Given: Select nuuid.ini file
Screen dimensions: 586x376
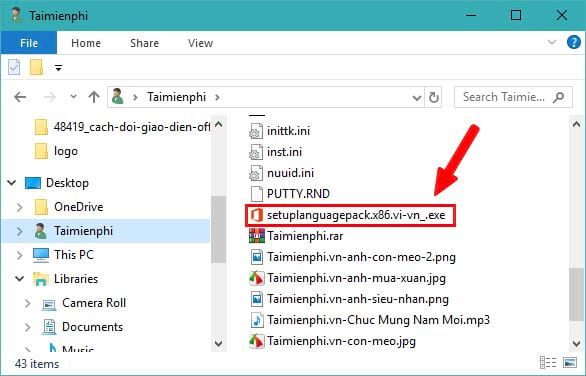Looking at the screenshot, I should pyautogui.click(x=282, y=173).
